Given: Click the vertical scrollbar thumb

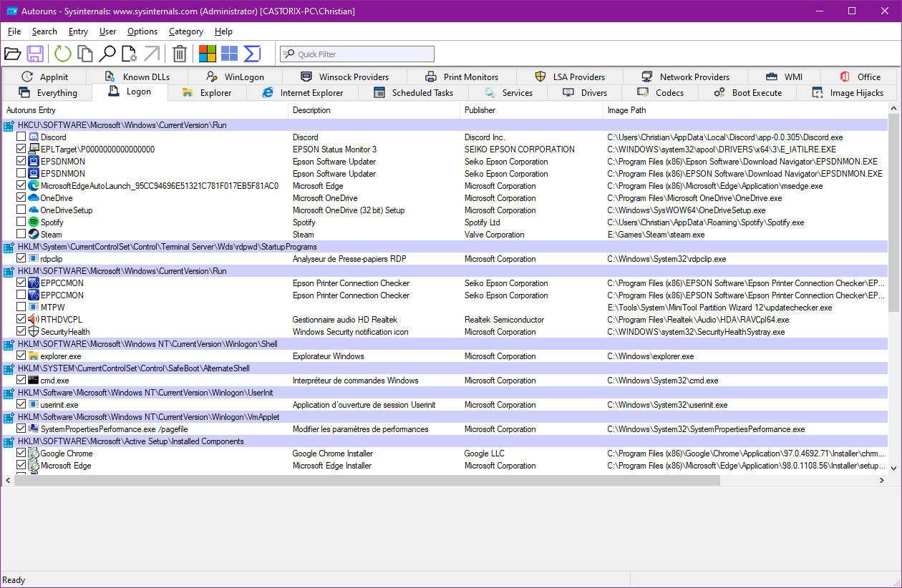Looking at the screenshot, I should (893, 212).
